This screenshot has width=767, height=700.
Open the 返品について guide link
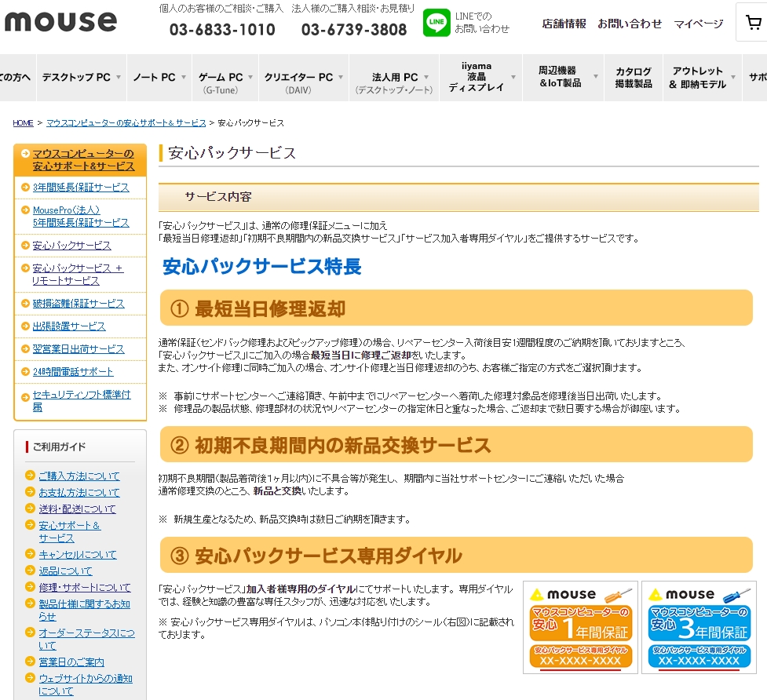click(x=65, y=571)
